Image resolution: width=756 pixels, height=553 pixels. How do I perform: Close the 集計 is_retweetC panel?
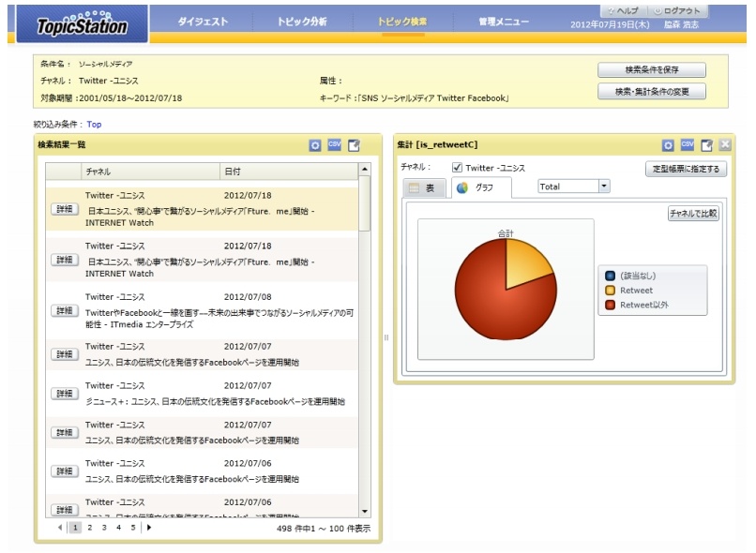point(725,144)
